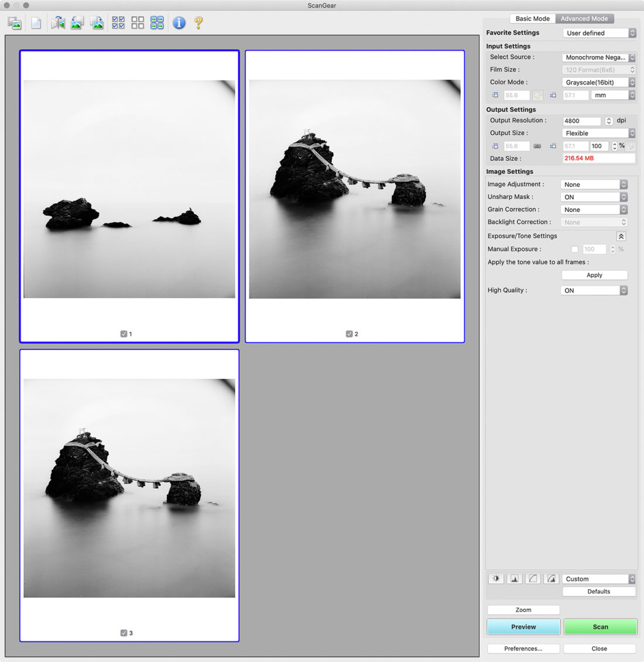Rotate image right using toolbar icon
The image size is (644, 662).
(x=97, y=23)
